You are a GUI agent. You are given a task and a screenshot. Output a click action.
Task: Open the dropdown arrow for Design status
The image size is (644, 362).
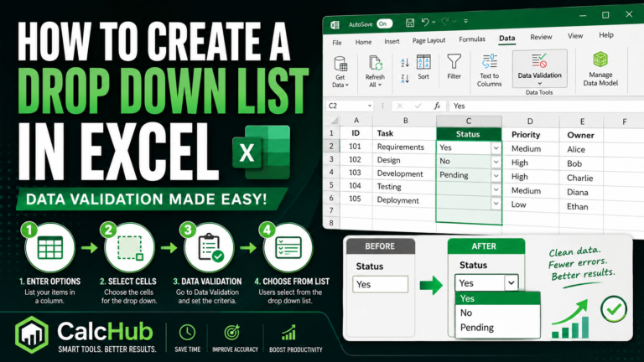[x=496, y=162]
